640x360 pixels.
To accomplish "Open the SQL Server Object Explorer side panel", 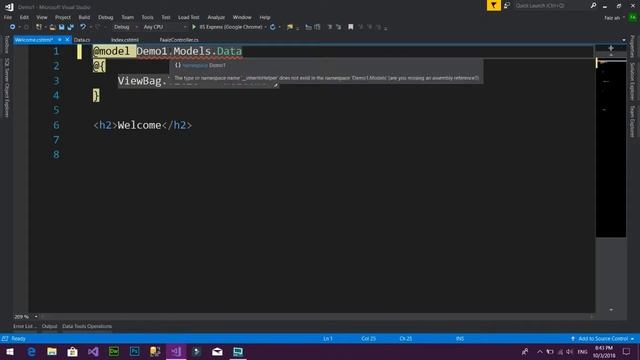I will [x=7, y=87].
